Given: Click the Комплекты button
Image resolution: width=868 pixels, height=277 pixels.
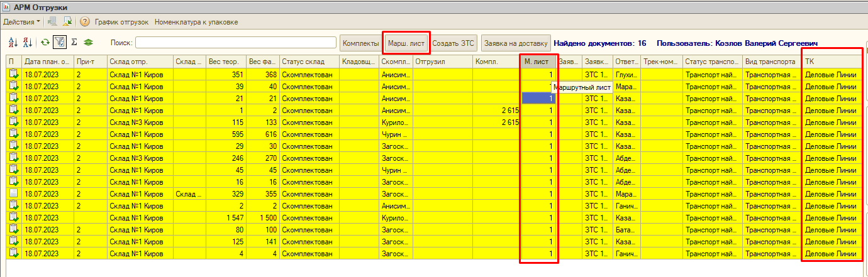Looking at the screenshot, I should coord(360,43).
